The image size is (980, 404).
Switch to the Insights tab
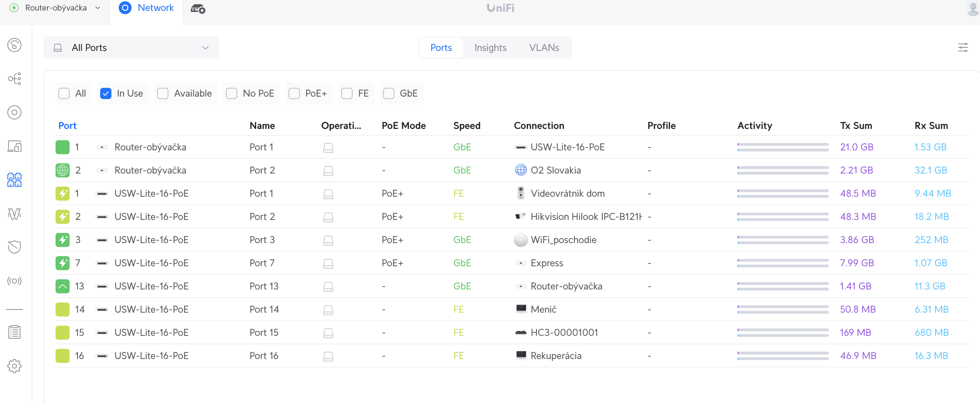(491, 47)
